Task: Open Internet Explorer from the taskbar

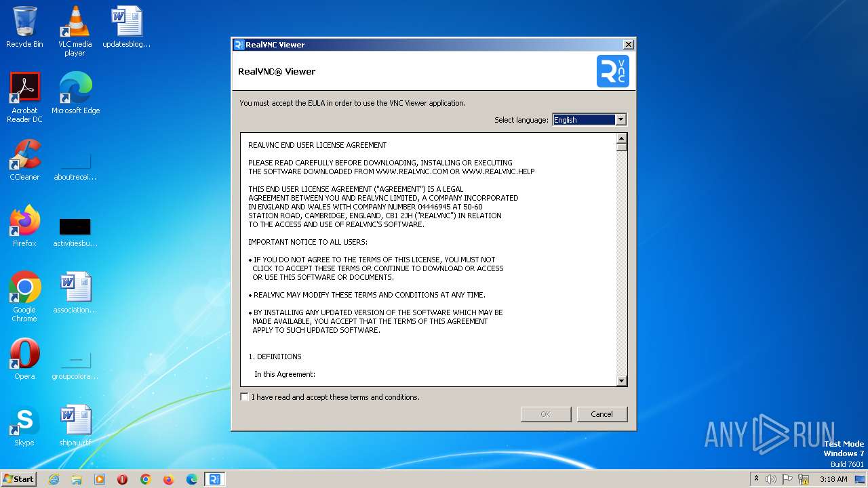Action: 54,479
